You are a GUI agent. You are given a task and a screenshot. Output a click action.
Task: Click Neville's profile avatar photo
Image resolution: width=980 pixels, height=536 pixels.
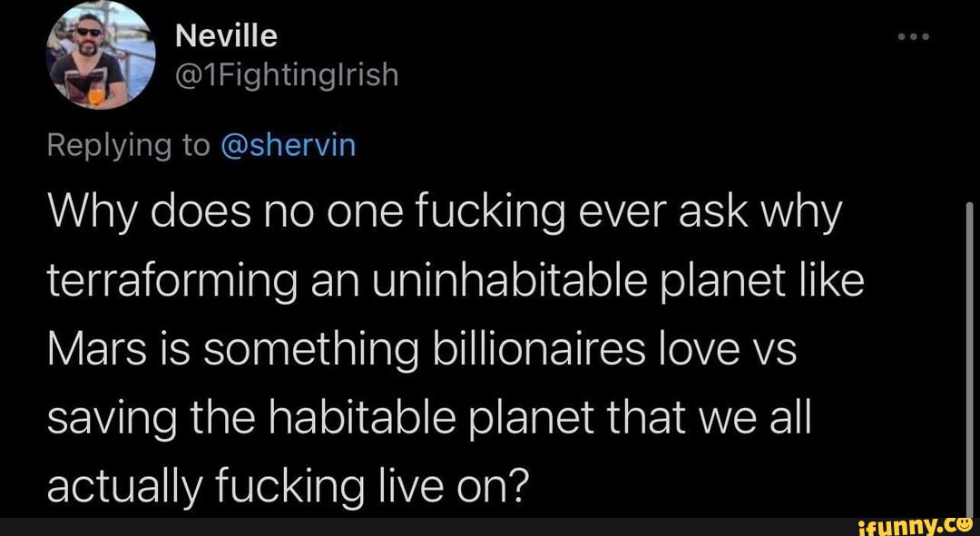pos(101,56)
